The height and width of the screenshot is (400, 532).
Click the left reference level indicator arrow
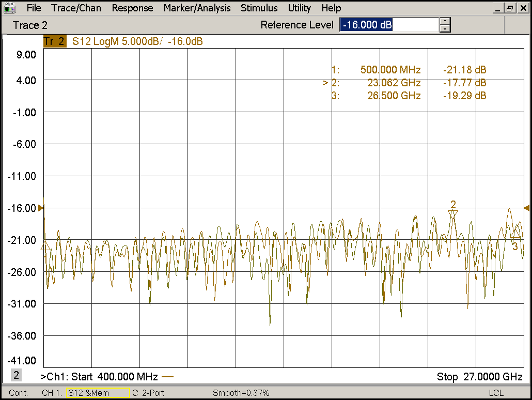(41, 208)
